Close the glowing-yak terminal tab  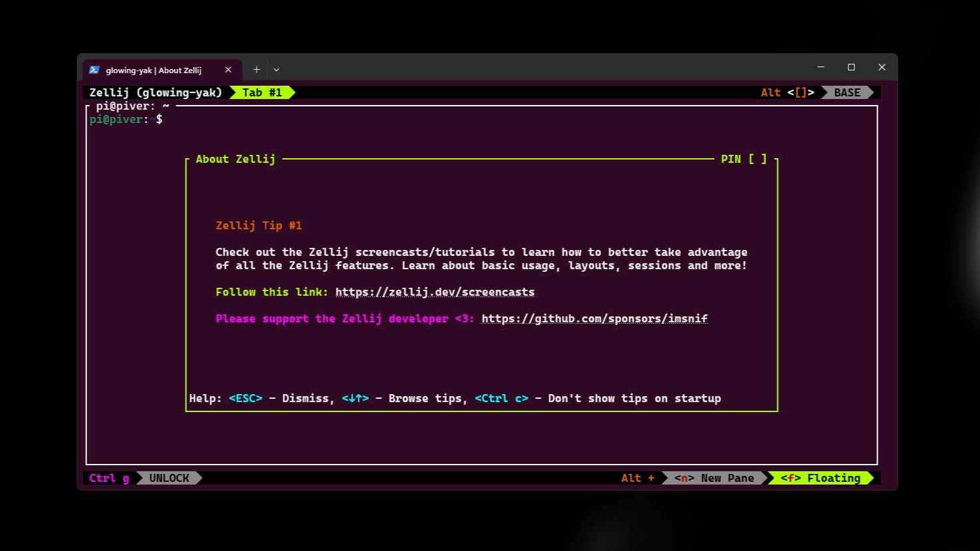228,70
